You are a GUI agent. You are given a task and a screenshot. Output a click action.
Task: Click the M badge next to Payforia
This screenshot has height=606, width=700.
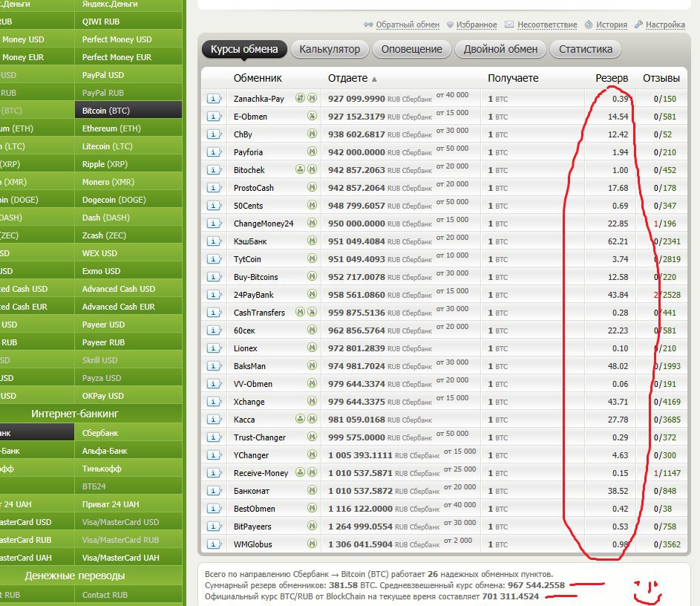(x=312, y=151)
